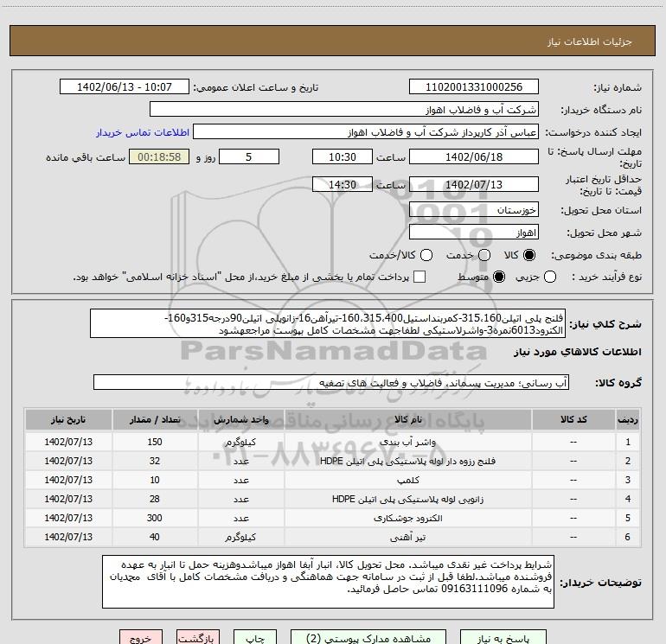Image resolution: width=666 pixels, height=644 pixels.
Task: Click the buyer notes text box
Action: tap(328, 582)
